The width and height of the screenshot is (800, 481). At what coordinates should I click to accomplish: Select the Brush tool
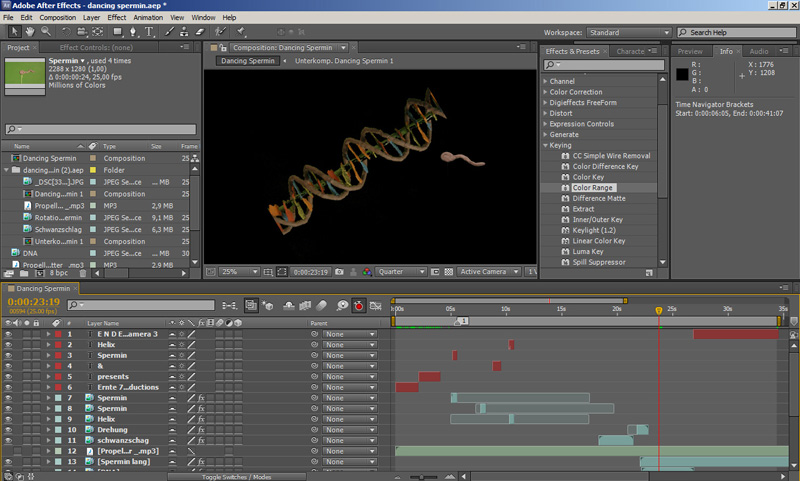click(x=168, y=32)
